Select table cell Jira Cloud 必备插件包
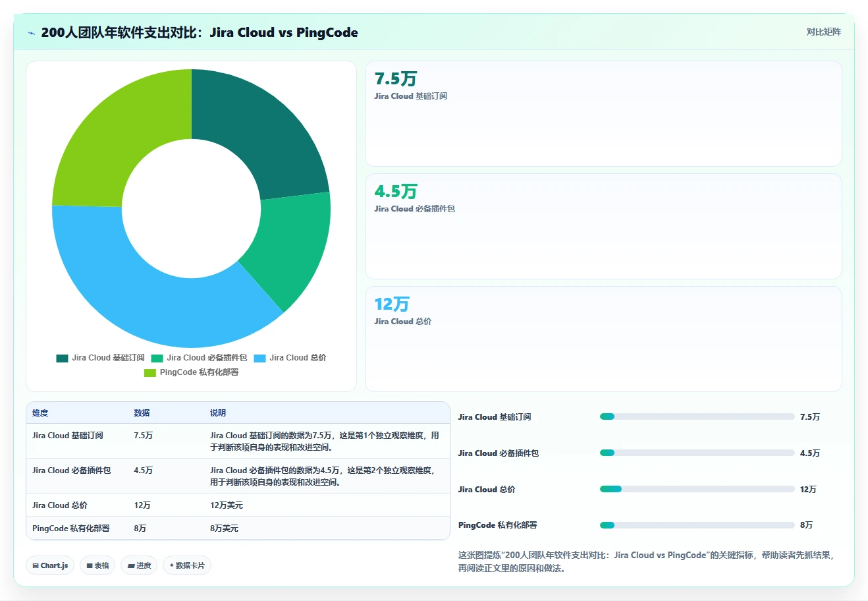This screenshot has width=868, height=601. (72, 471)
